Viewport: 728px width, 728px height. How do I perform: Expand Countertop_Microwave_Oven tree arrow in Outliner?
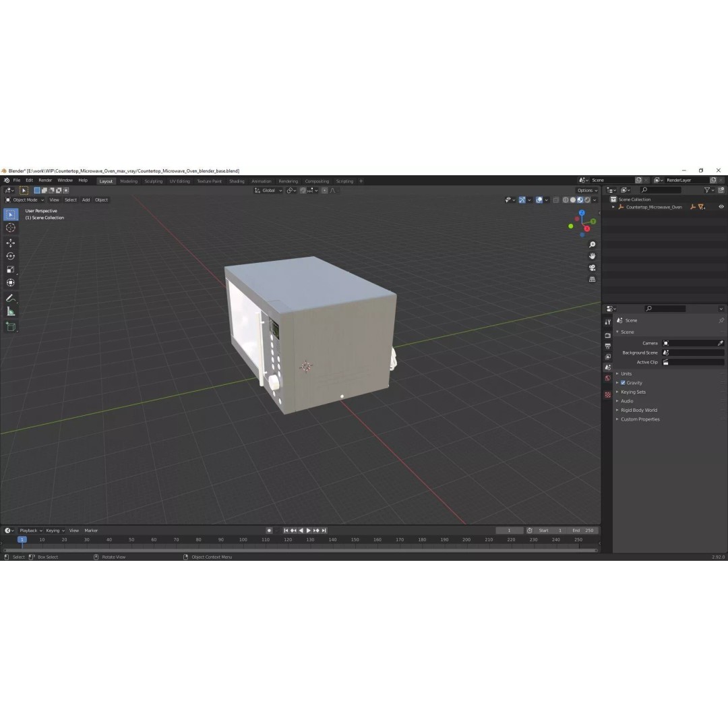click(x=613, y=207)
